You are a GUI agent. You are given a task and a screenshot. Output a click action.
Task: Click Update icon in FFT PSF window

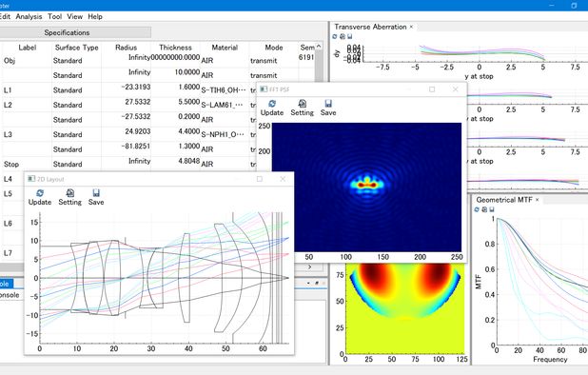click(x=272, y=104)
